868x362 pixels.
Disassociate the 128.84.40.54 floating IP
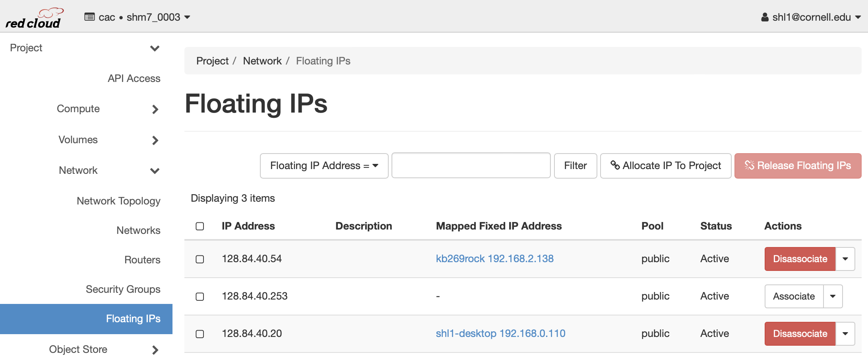click(x=800, y=259)
